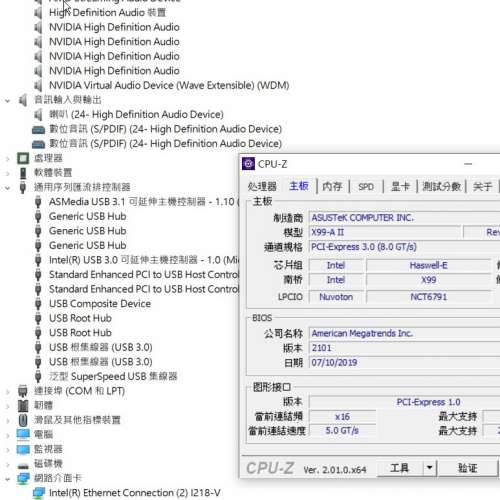Click the 工具 button in CPU-Z
The width and height of the screenshot is (500, 500).
pos(400,468)
